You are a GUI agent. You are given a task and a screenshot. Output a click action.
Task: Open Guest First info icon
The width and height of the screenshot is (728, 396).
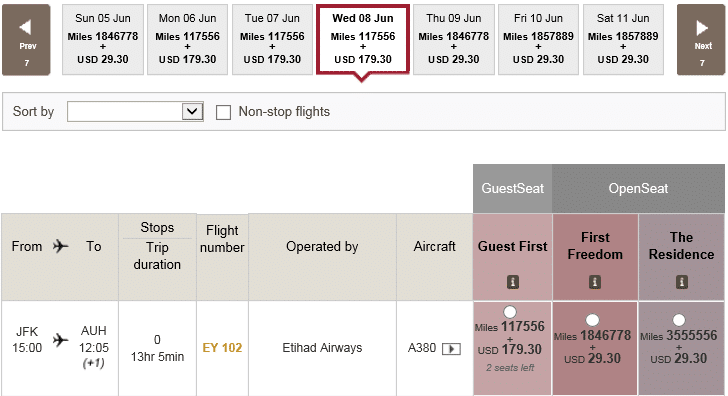(x=513, y=282)
